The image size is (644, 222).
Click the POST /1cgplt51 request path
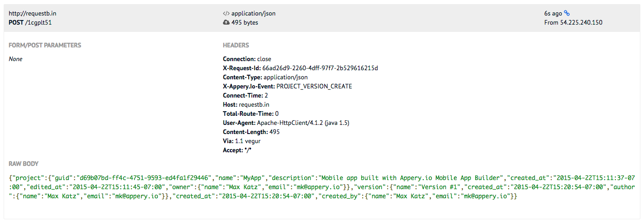coord(30,22)
